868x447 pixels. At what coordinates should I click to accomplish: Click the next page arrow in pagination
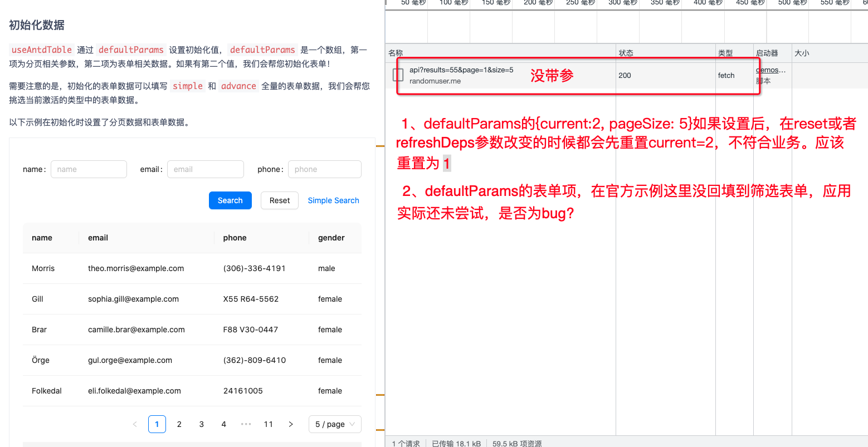coord(290,424)
